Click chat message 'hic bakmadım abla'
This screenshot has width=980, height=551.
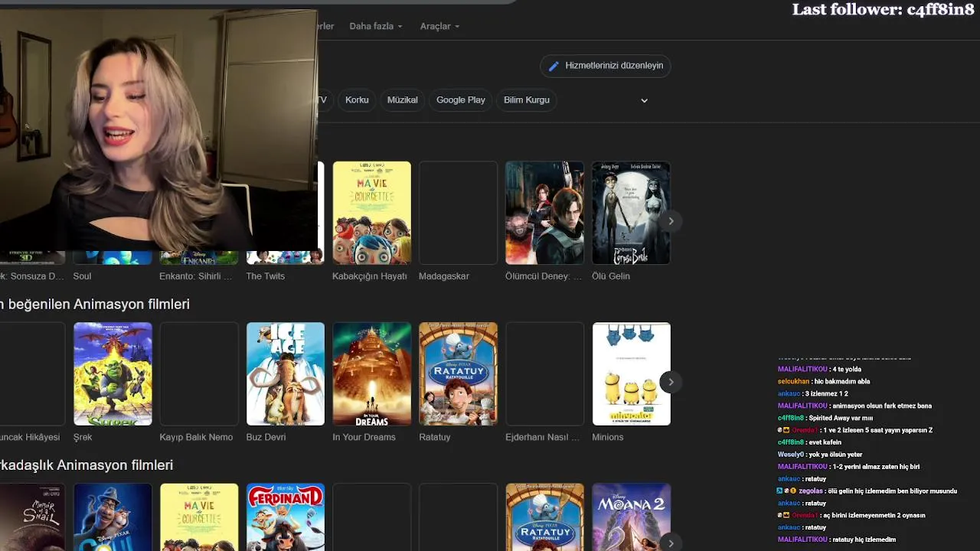[842, 381]
